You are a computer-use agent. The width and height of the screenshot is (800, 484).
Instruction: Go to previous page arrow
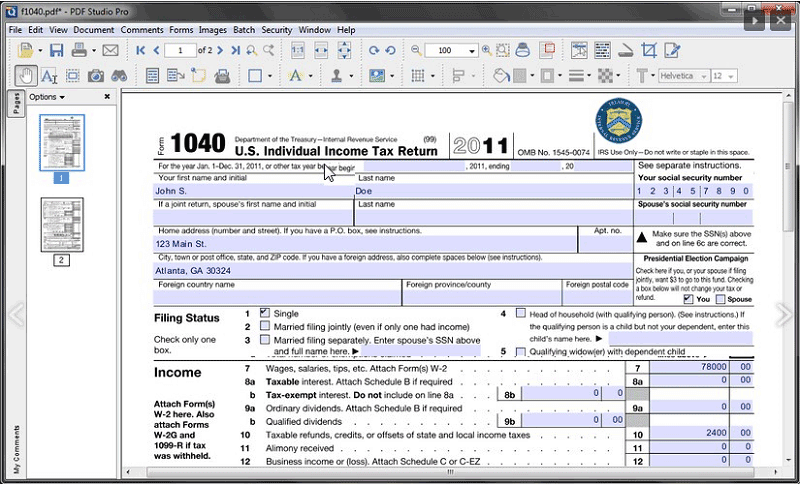pos(156,50)
